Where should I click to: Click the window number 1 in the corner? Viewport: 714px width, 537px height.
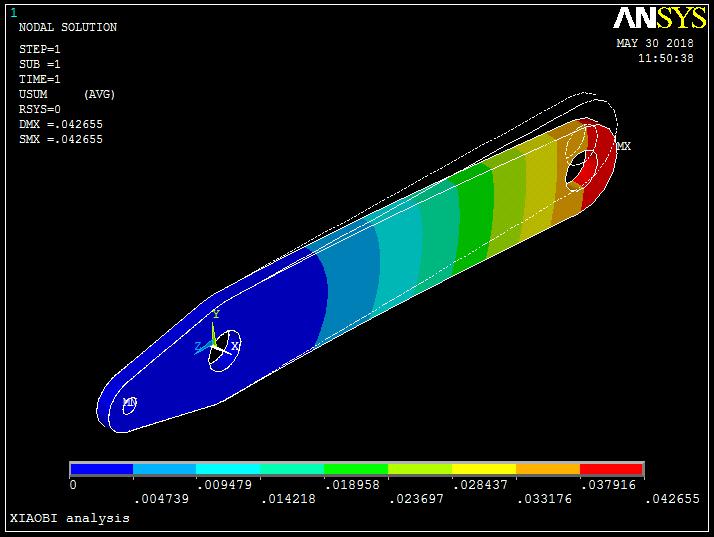tap(14, 13)
